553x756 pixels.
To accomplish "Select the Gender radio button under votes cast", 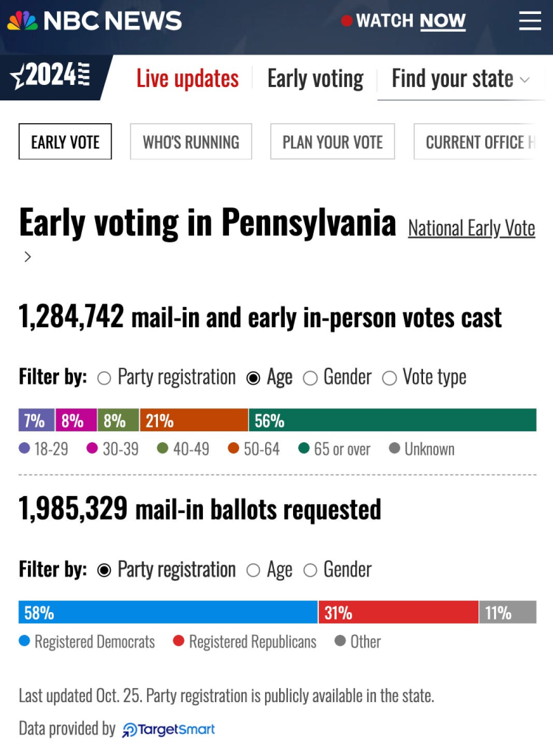I will [311, 377].
